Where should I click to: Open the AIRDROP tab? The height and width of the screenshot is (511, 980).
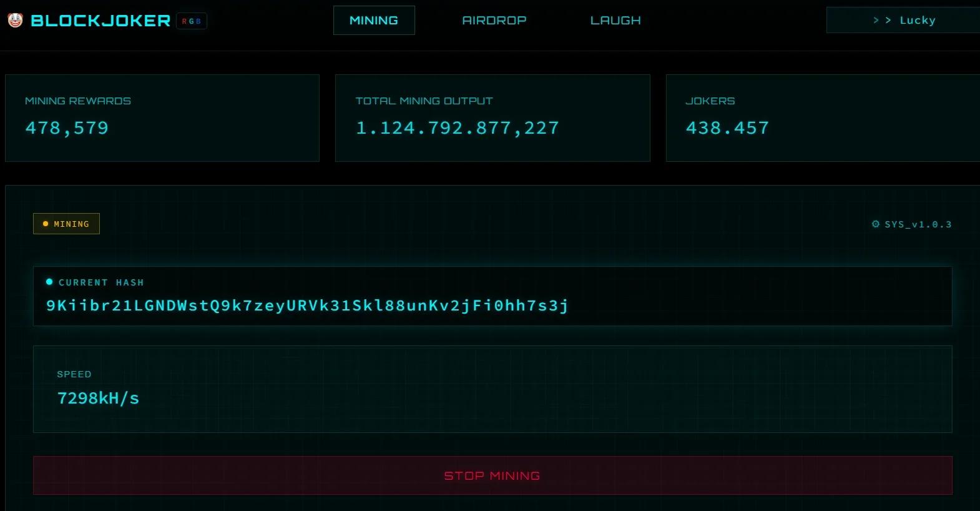pyautogui.click(x=494, y=21)
